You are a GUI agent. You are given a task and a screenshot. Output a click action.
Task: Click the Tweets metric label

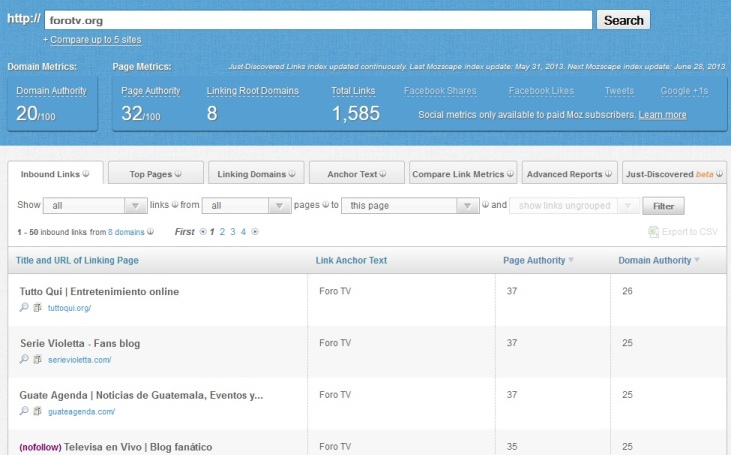click(619, 91)
